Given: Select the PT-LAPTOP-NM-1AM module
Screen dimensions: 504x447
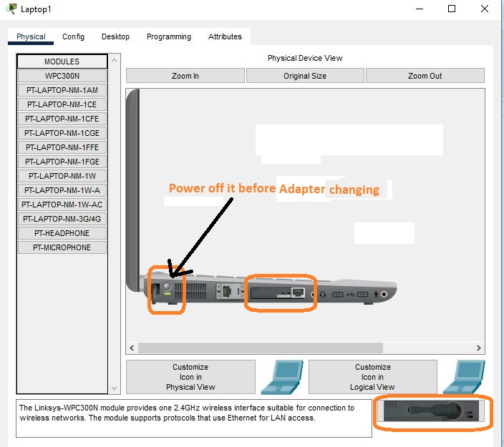Looking at the screenshot, I should 62,90.
